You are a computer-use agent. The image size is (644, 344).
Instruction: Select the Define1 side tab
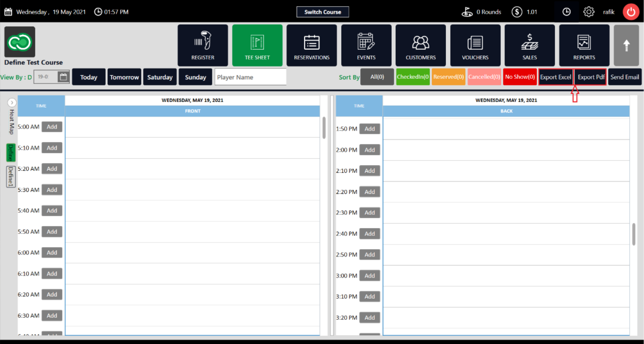coord(11,177)
